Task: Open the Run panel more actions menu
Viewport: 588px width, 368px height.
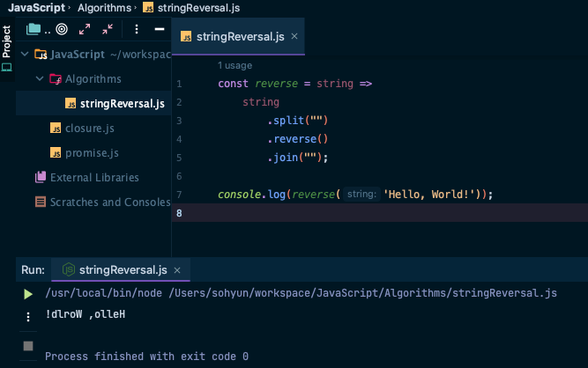Action: click(28, 317)
